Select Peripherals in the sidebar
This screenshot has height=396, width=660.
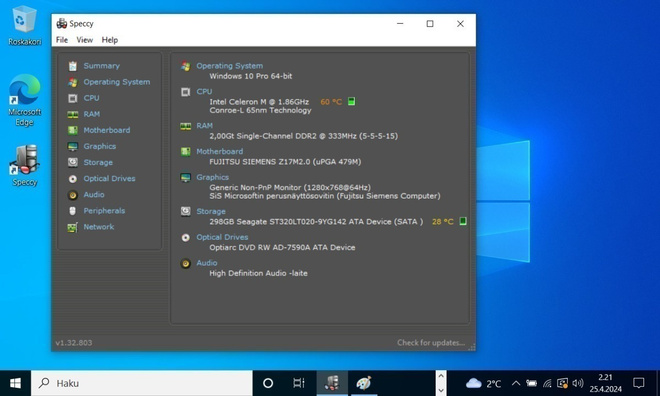coord(104,211)
